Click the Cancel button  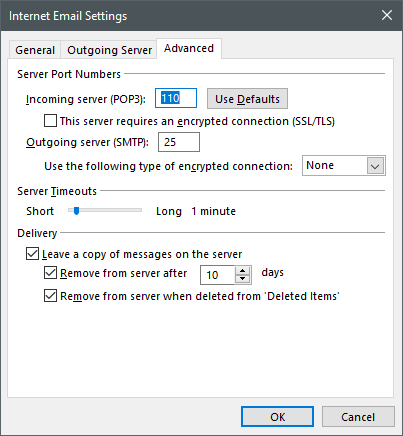pyautogui.click(x=358, y=417)
